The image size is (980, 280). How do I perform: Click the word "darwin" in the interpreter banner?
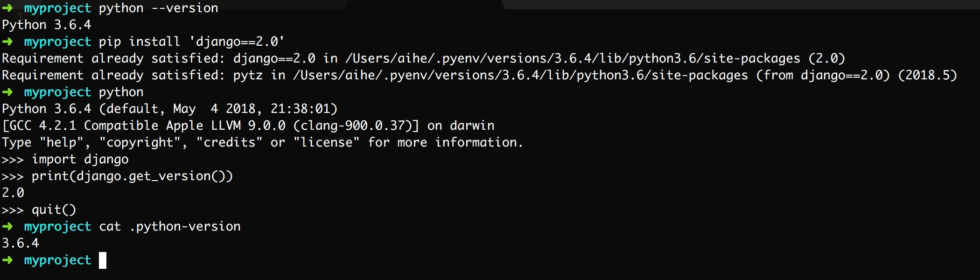pos(472,126)
